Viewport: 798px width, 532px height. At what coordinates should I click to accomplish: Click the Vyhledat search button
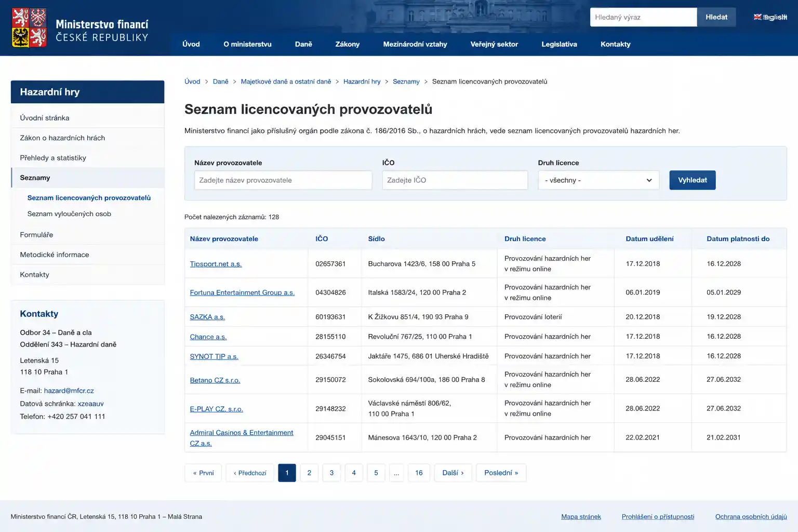tap(693, 180)
